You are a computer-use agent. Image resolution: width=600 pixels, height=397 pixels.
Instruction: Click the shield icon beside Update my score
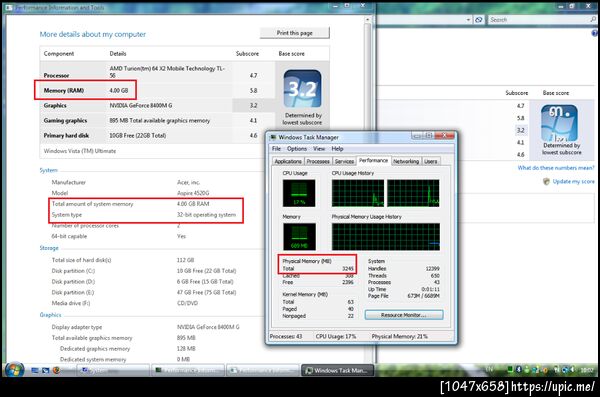coord(546,181)
